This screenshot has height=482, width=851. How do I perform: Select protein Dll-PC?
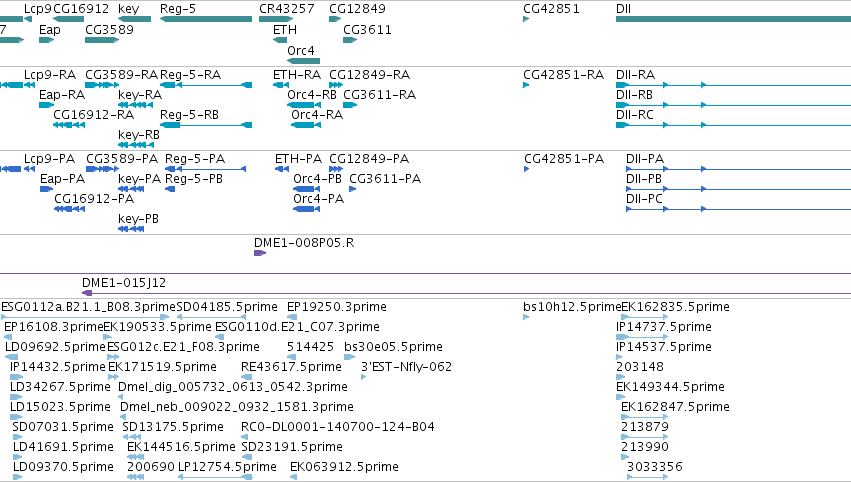point(738,209)
